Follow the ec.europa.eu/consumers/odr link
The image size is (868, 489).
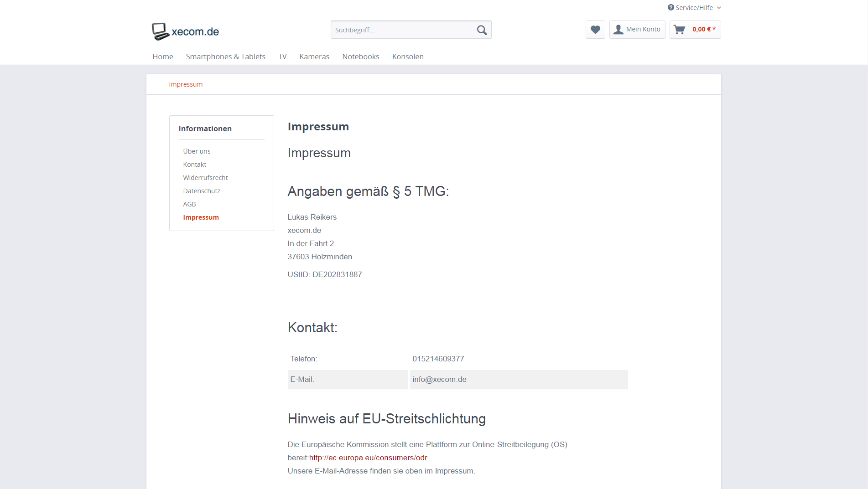368,458
